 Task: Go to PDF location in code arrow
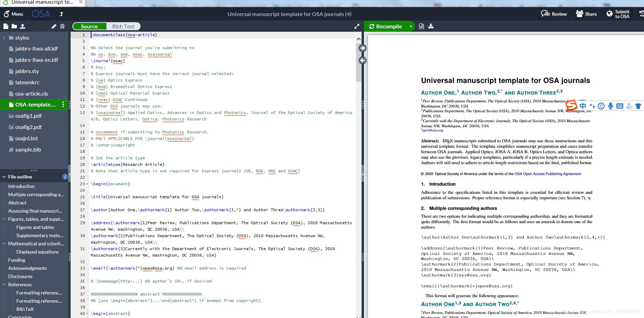point(363,60)
